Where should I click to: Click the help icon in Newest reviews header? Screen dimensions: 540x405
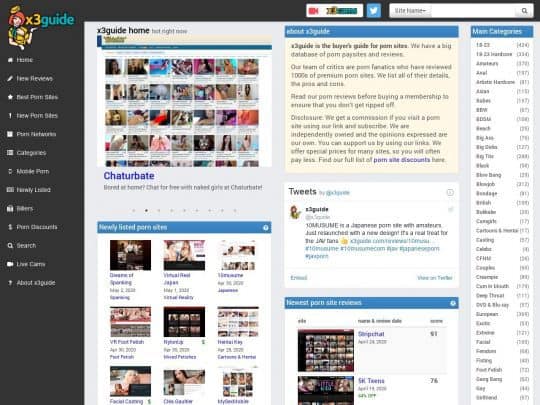(x=453, y=303)
